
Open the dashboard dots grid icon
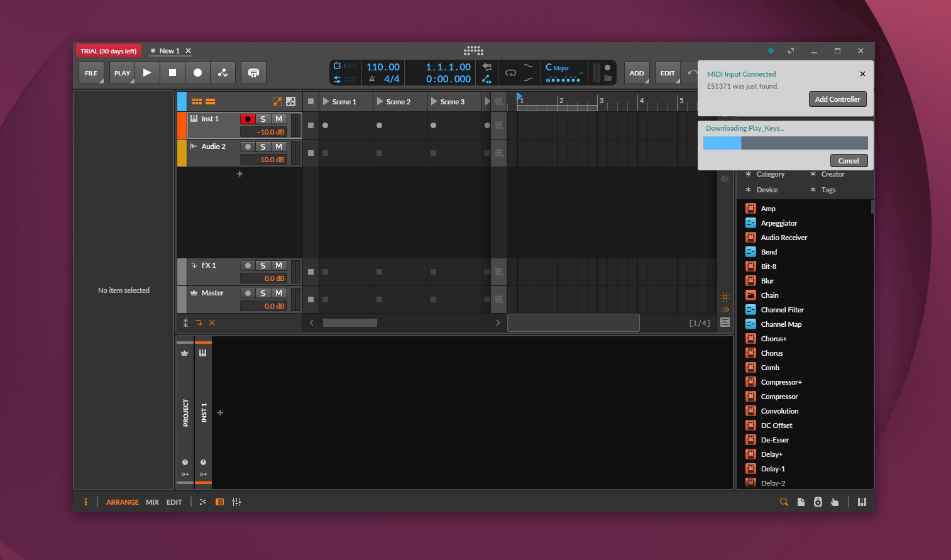point(473,51)
